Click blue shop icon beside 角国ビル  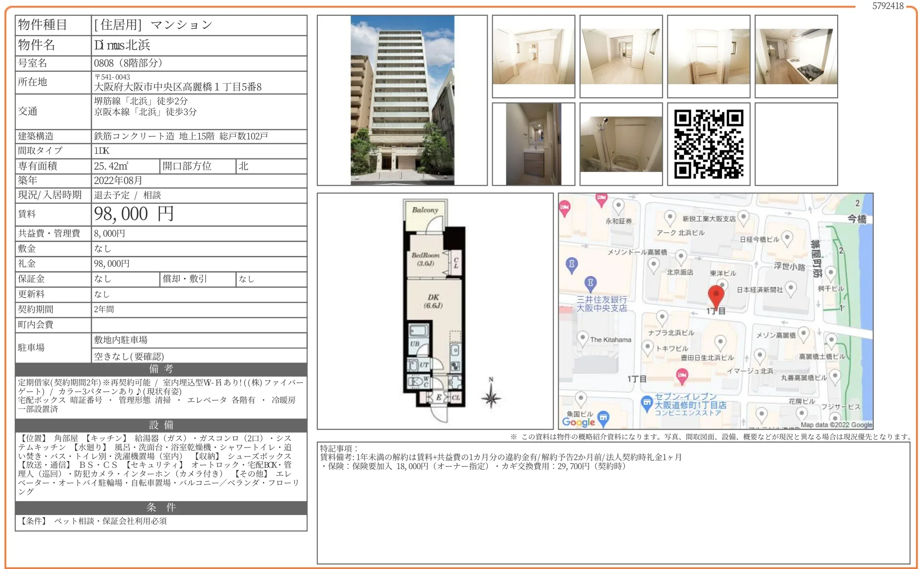point(604,418)
